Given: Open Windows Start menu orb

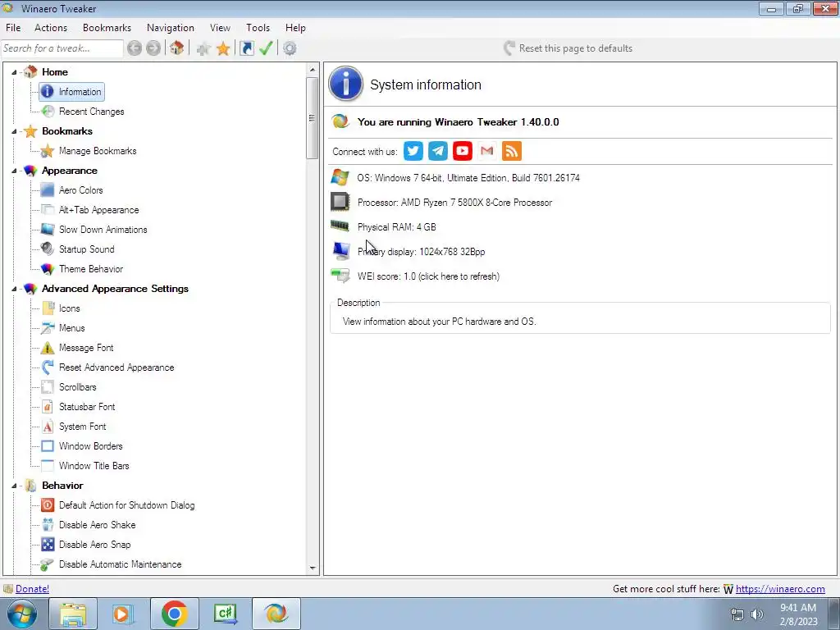Looking at the screenshot, I should [22, 614].
